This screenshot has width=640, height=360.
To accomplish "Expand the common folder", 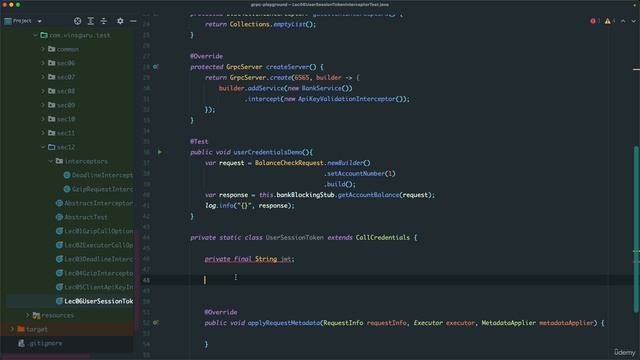I will click(x=43, y=49).
